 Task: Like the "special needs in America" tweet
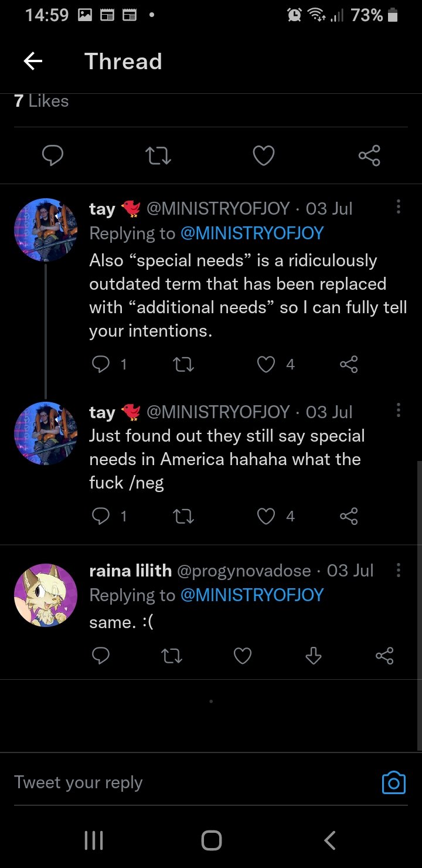tap(267, 517)
